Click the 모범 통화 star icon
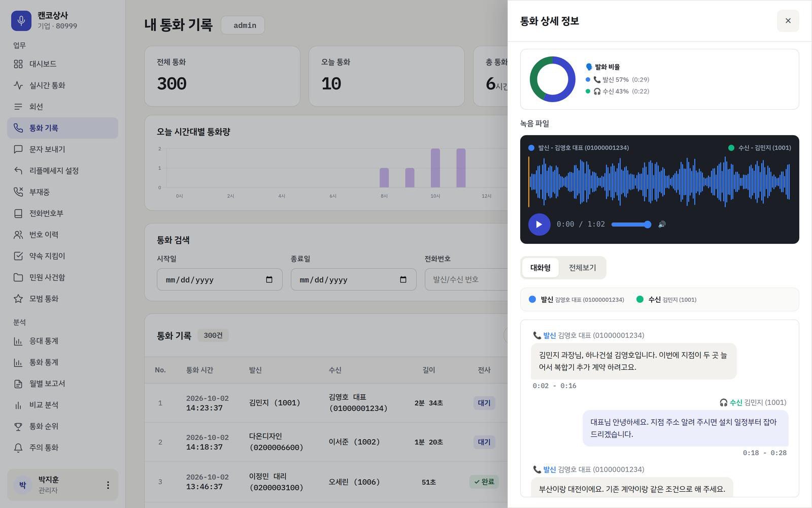The height and width of the screenshot is (508, 812). point(18,299)
